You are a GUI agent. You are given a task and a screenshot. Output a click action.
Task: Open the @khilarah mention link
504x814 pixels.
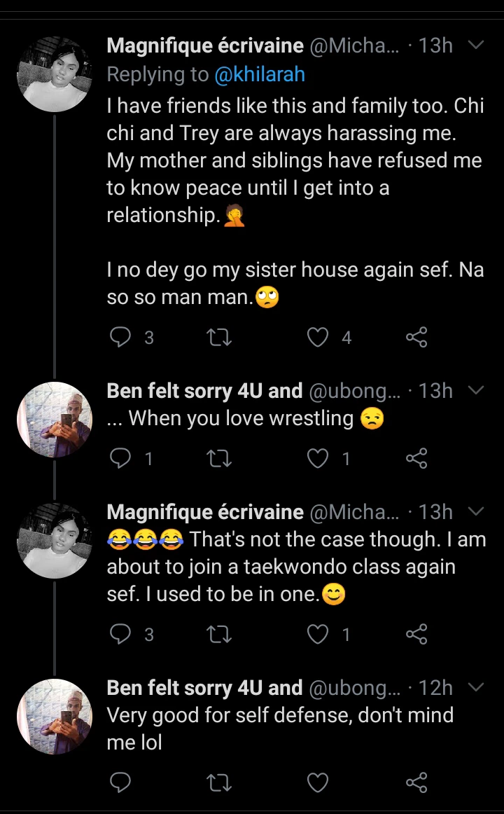[x=260, y=74]
